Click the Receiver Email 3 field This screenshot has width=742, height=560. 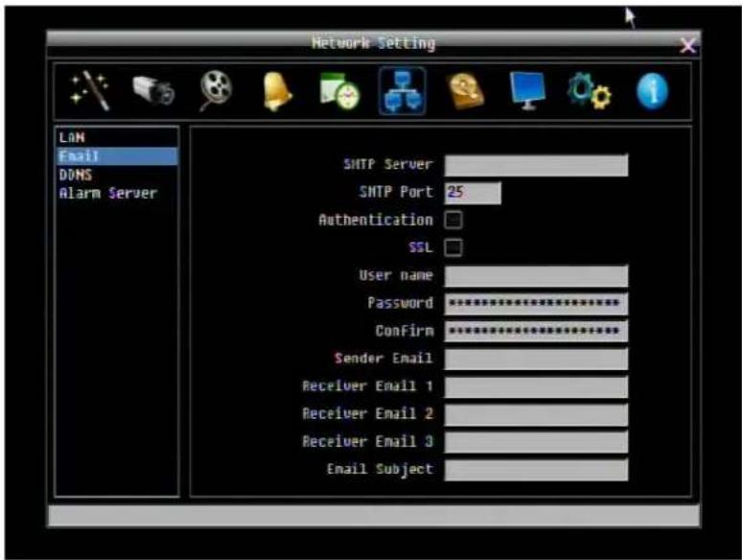536,442
